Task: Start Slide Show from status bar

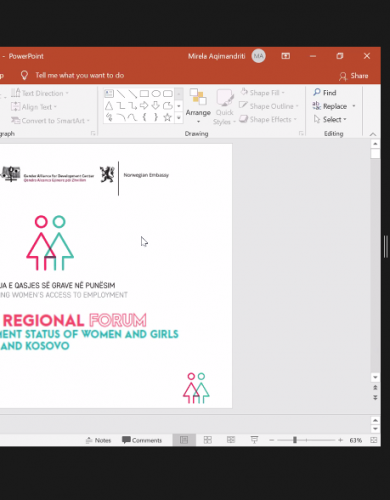Action: coord(254,440)
